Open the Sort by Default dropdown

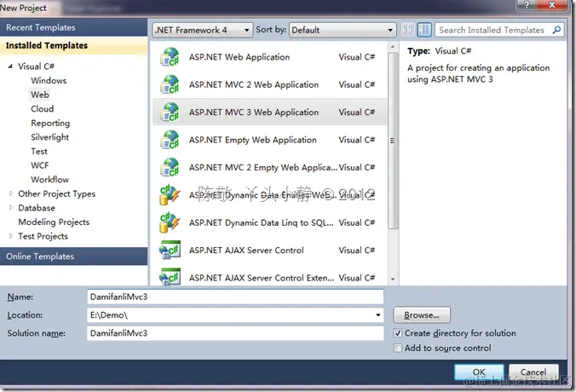(x=343, y=30)
